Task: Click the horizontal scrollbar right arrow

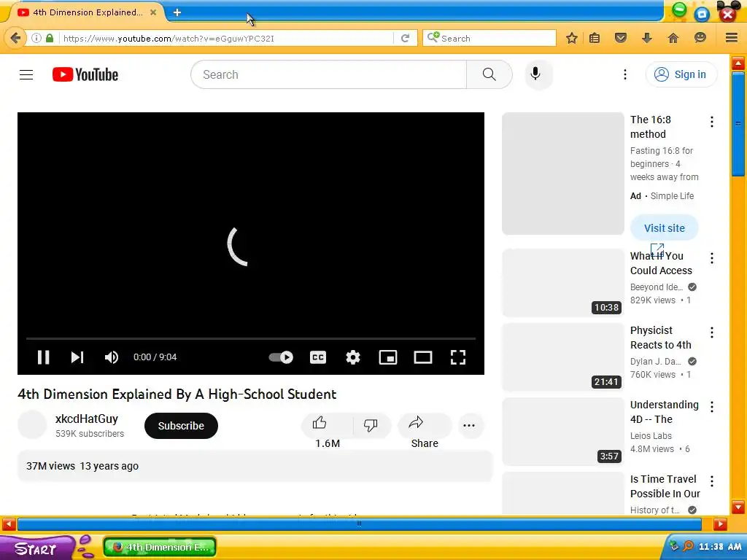Action: click(720, 525)
